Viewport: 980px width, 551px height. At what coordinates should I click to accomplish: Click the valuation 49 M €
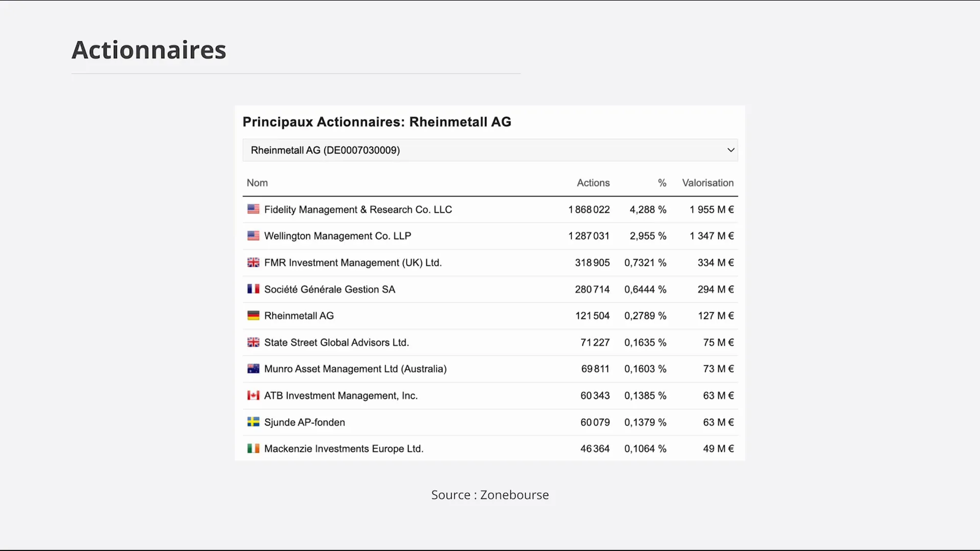(718, 449)
